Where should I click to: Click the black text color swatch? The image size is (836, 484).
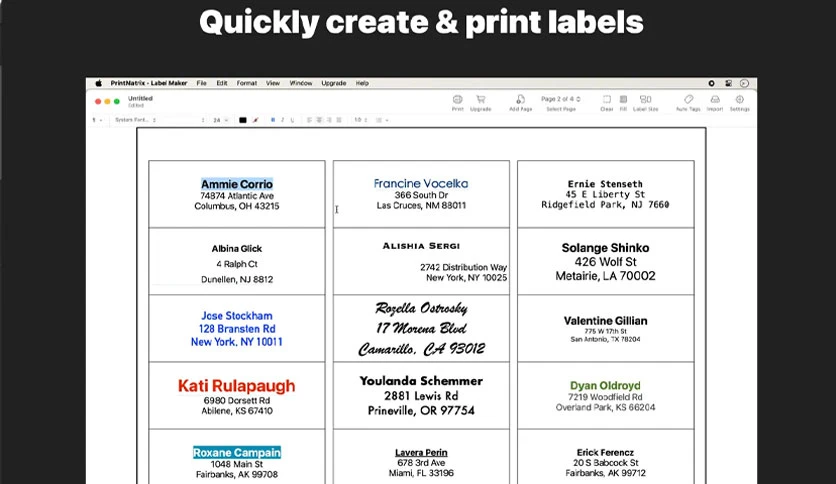pos(243,120)
